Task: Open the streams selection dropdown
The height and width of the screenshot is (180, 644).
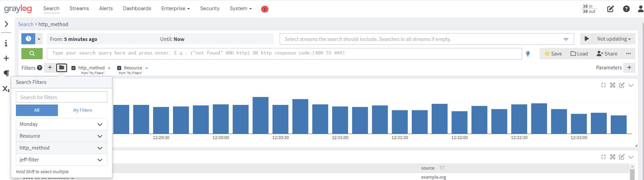Action: tap(427, 39)
